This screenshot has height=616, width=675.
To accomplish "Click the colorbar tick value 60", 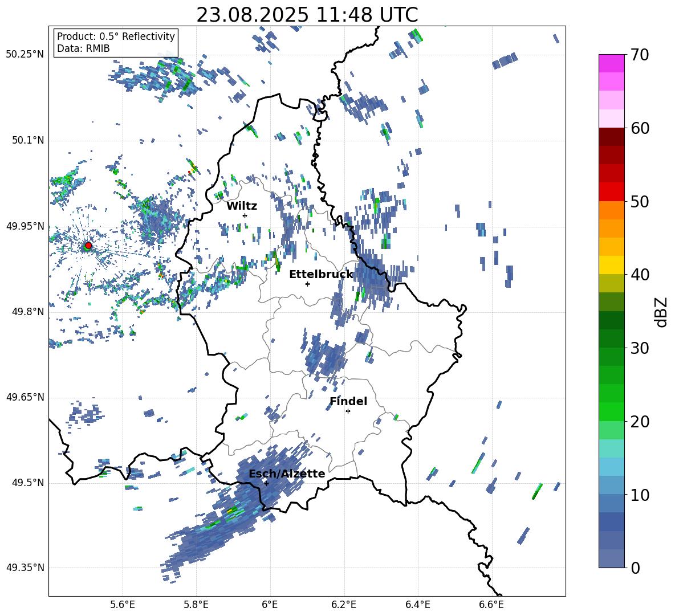I will pyautogui.click(x=640, y=128).
